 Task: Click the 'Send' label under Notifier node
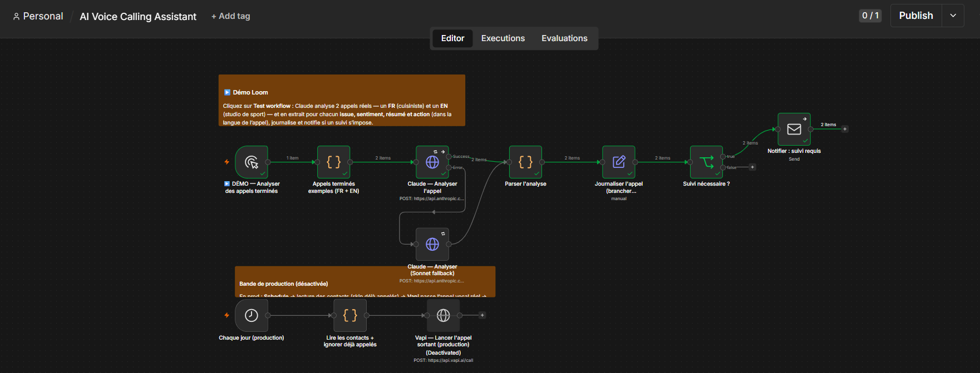(x=794, y=159)
